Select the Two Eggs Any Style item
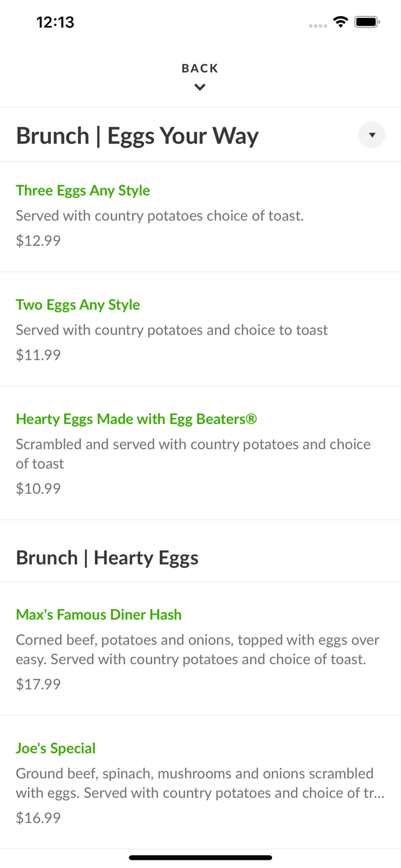Viewport: 401px width, 868px height. point(78,304)
